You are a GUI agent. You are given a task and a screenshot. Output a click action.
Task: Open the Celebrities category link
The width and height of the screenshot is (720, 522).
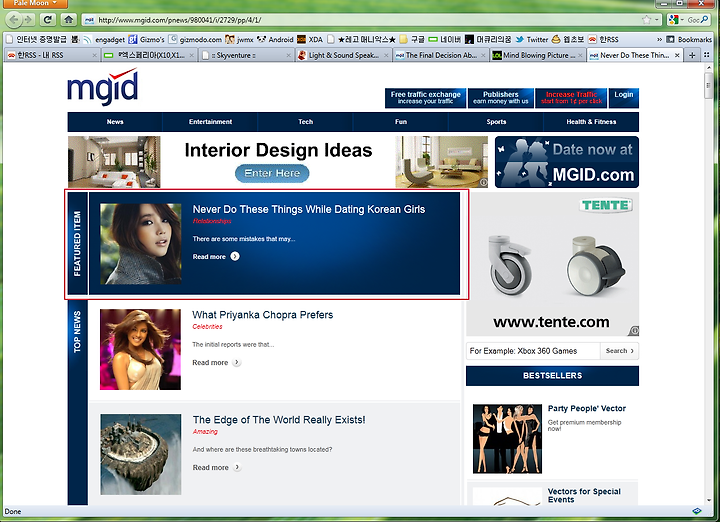tap(207, 326)
